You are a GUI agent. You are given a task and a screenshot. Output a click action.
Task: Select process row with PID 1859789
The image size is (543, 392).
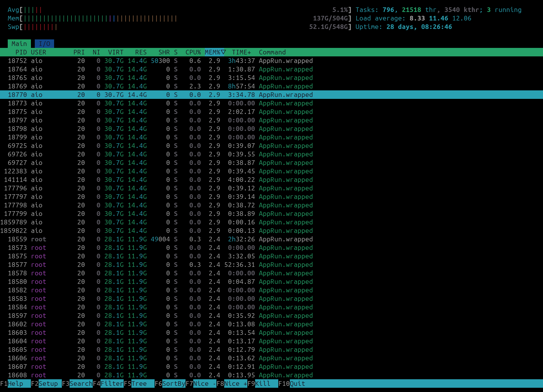[x=271, y=222]
